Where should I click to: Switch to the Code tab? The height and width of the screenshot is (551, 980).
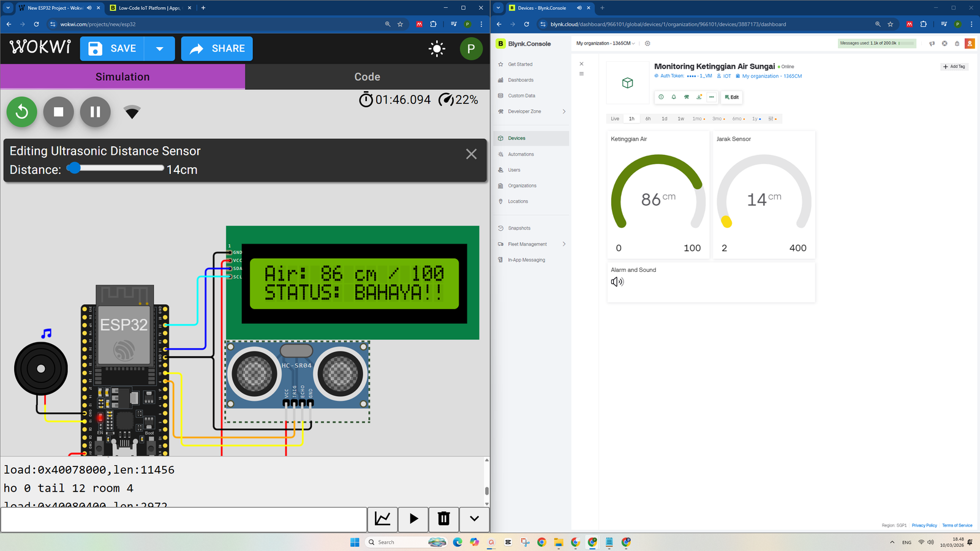(367, 77)
